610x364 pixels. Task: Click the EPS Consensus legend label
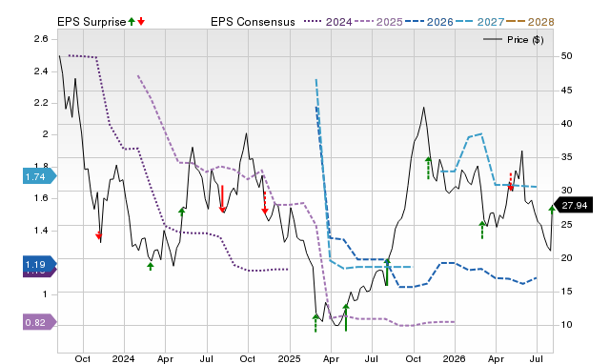(x=253, y=22)
